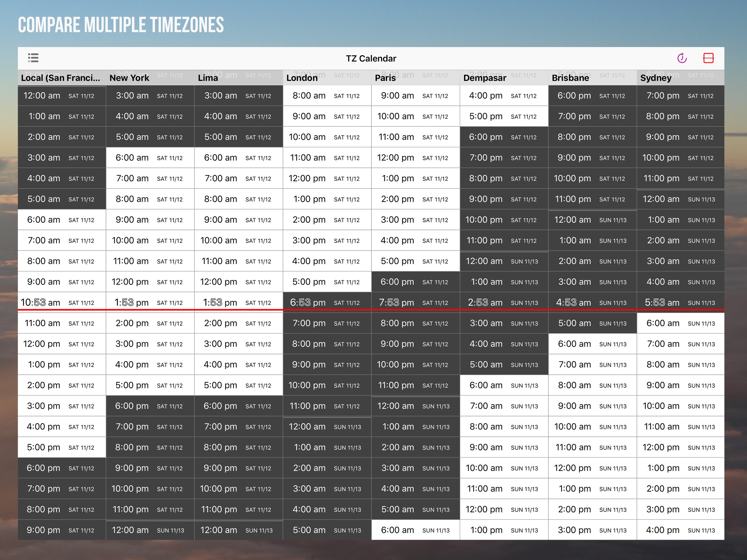Viewport: 747px width, 560px height.
Task: Click the 4:53 am Brisbane cell
Action: tap(593, 302)
